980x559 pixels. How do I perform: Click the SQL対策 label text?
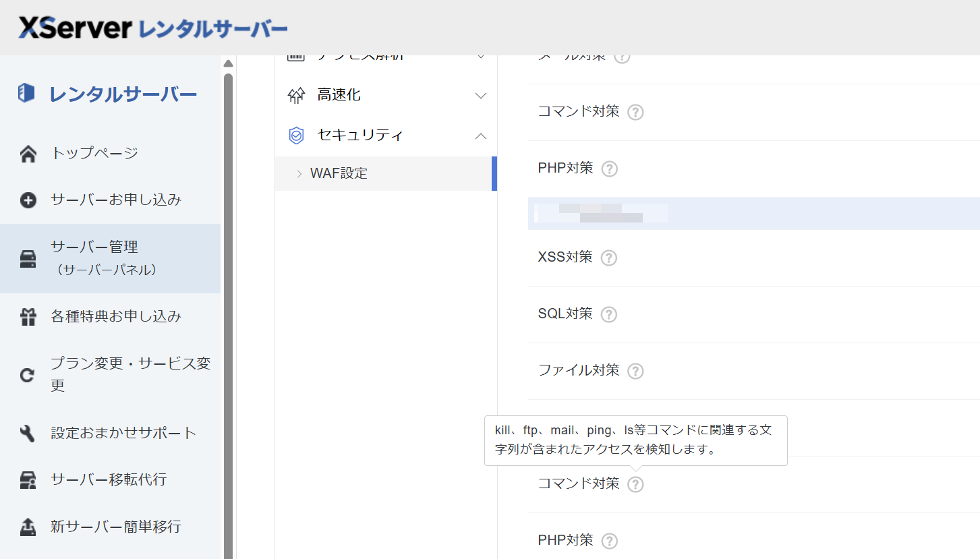click(565, 314)
